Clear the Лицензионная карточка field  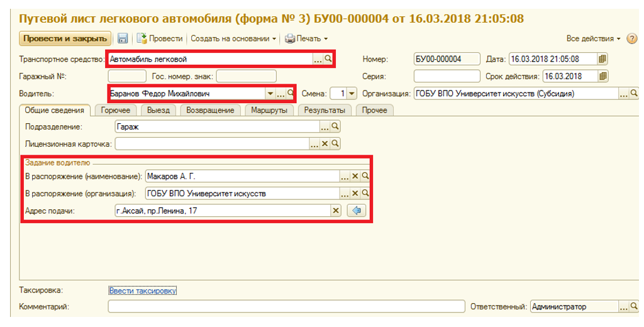[325, 144]
